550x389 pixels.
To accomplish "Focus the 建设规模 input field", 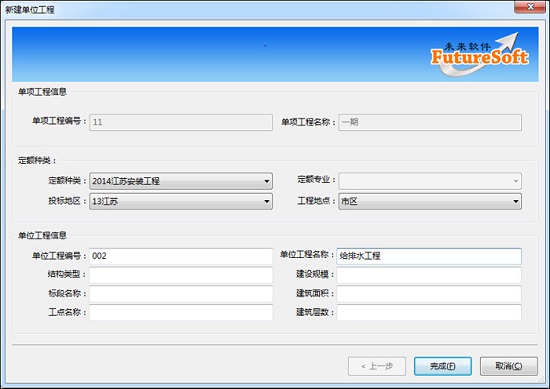I will click(429, 275).
